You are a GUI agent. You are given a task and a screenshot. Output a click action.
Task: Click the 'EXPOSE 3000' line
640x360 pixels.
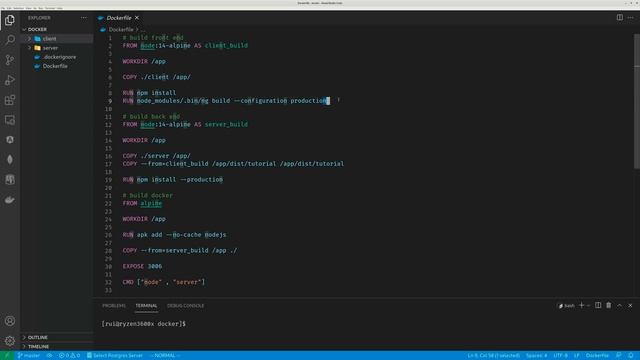tap(142, 266)
